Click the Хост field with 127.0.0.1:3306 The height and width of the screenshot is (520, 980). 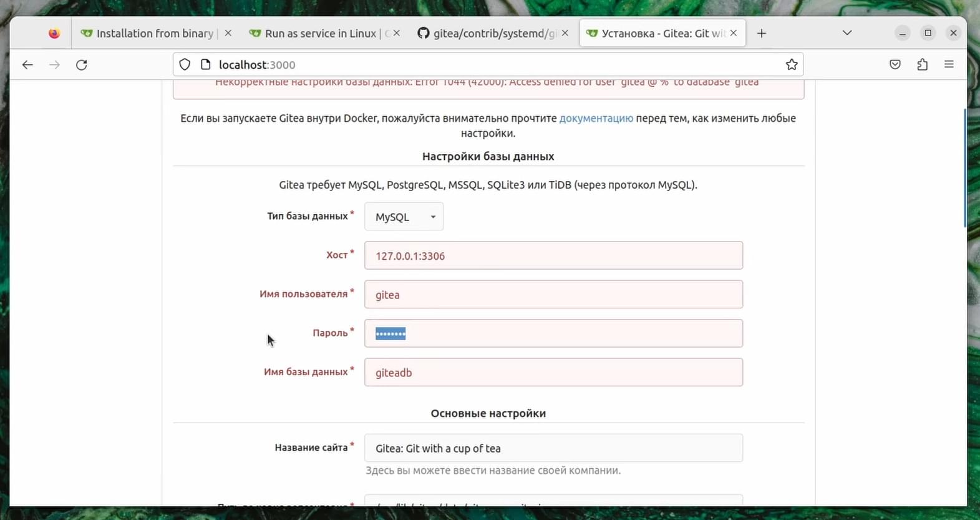(x=554, y=255)
